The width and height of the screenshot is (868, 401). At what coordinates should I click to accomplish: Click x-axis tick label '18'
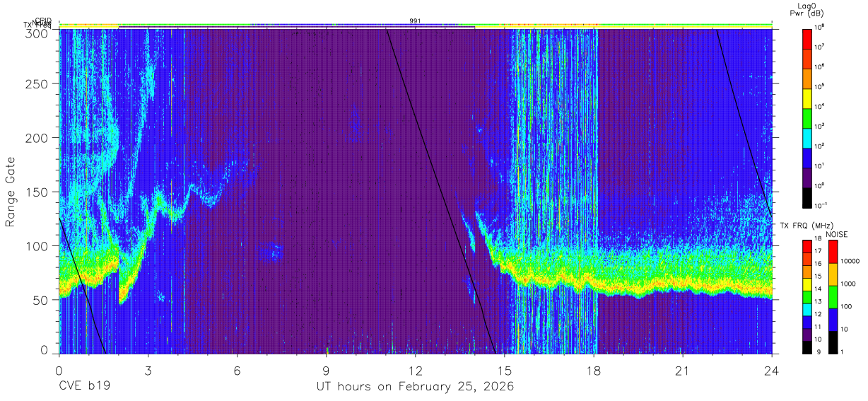[593, 371]
